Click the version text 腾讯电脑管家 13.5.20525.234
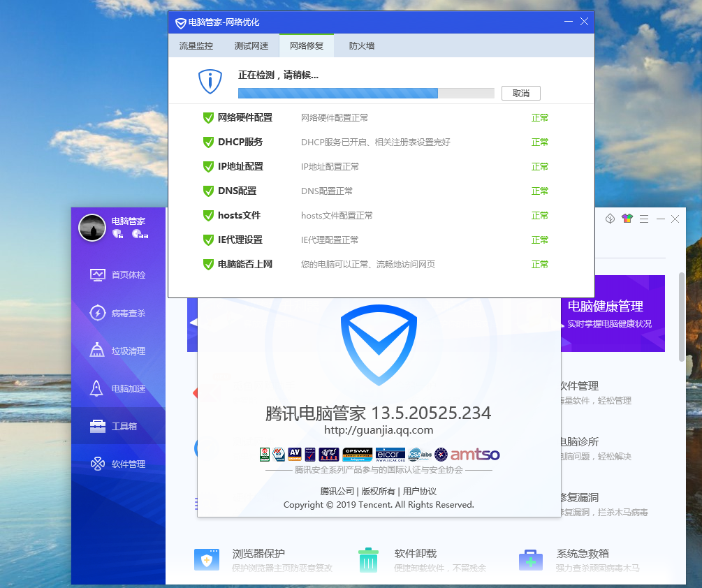 (379, 413)
